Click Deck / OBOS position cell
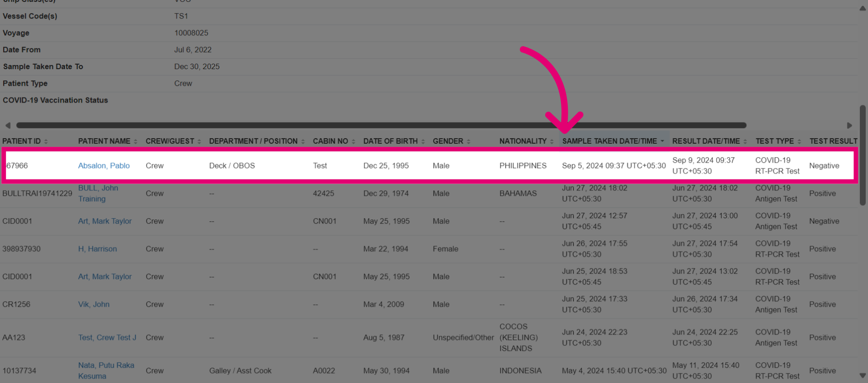This screenshot has width=868, height=383. 232,166
